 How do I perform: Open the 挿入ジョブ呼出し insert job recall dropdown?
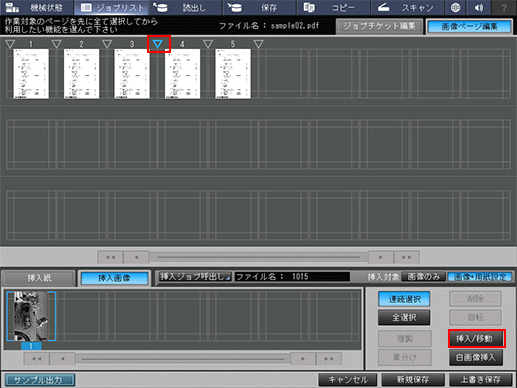(195, 277)
